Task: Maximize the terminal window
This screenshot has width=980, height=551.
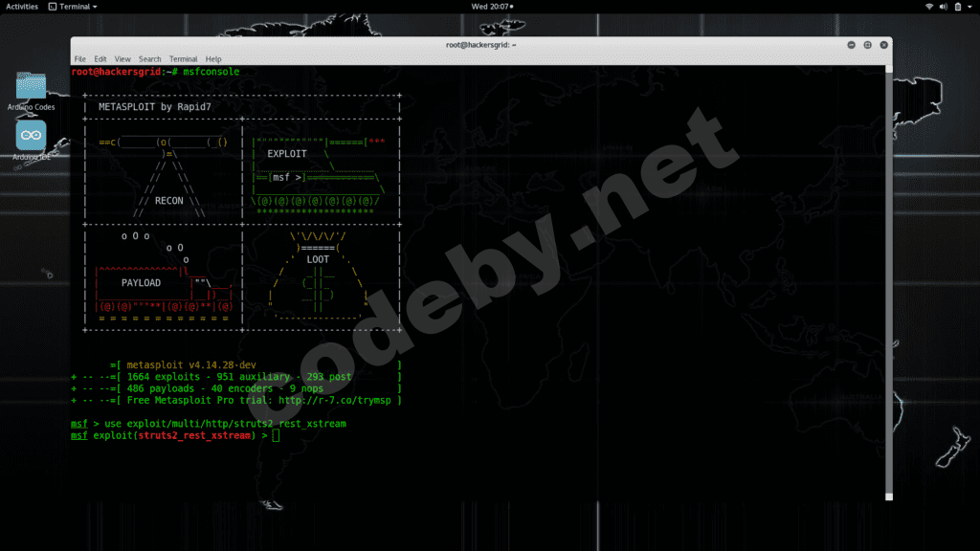Action: pos(867,45)
